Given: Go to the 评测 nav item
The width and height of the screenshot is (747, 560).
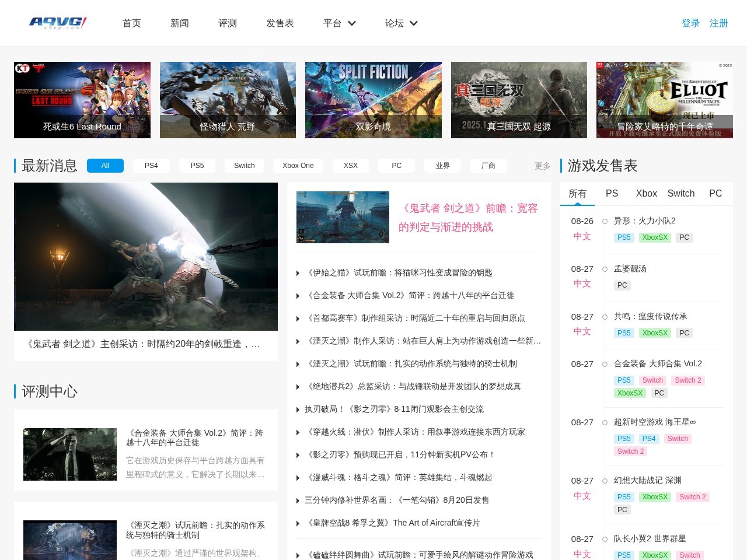Looking at the screenshot, I should point(228,23).
